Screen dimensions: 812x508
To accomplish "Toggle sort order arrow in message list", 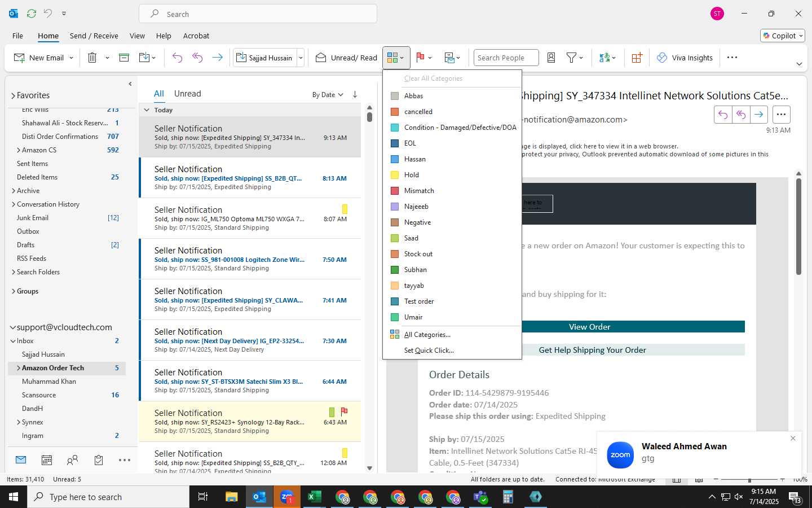I will click(x=355, y=94).
